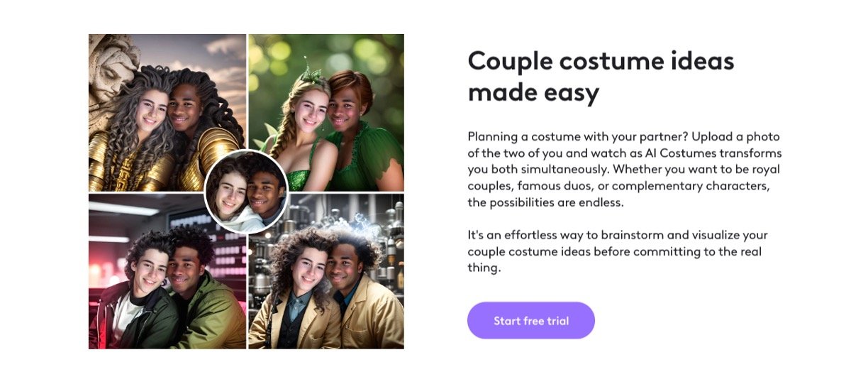
Task: Click the paragraph starting 'It's an effortless way'
Action: click(x=618, y=251)
